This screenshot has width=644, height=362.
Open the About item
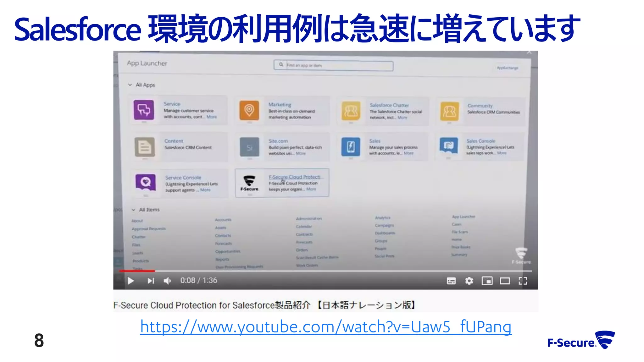pos(137,221)
